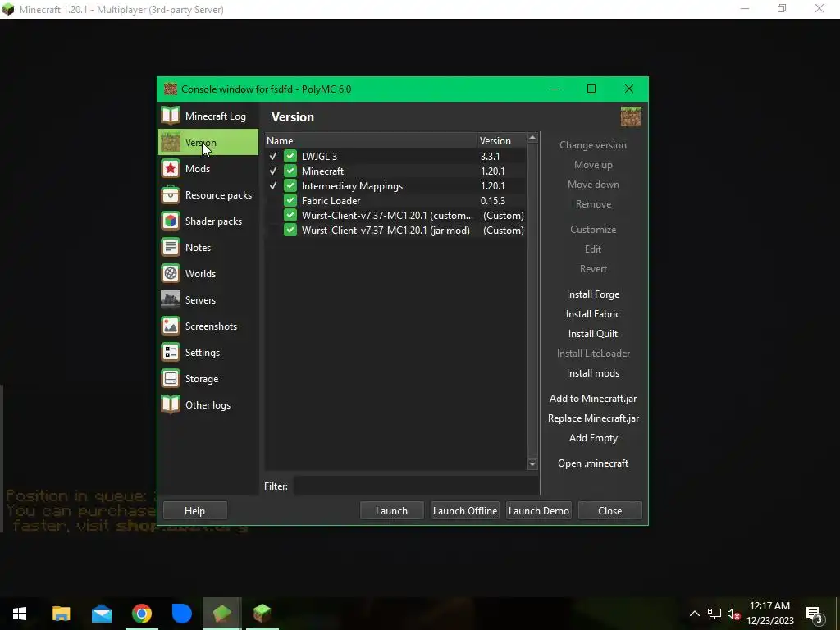This screenshot has width=840, height=630.
Task: Click the Launch Offline button
Action: click(465, 510)
